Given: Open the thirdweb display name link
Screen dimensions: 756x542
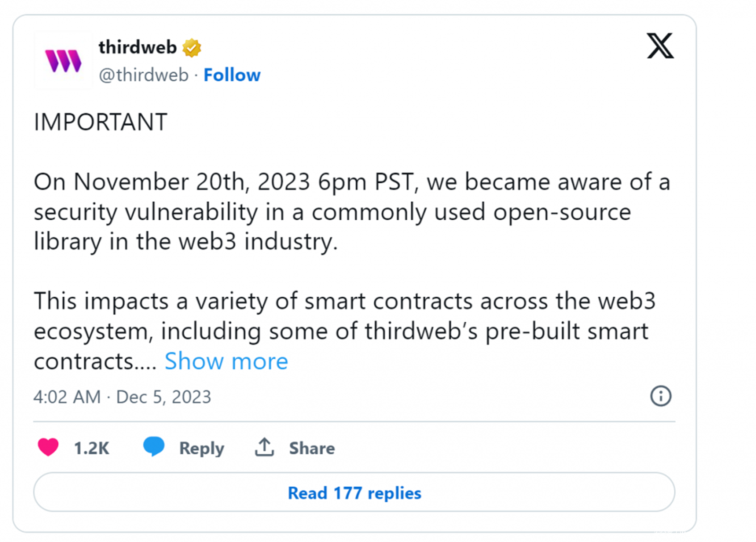Looking at the screenshot, I should tap(137, 47).
